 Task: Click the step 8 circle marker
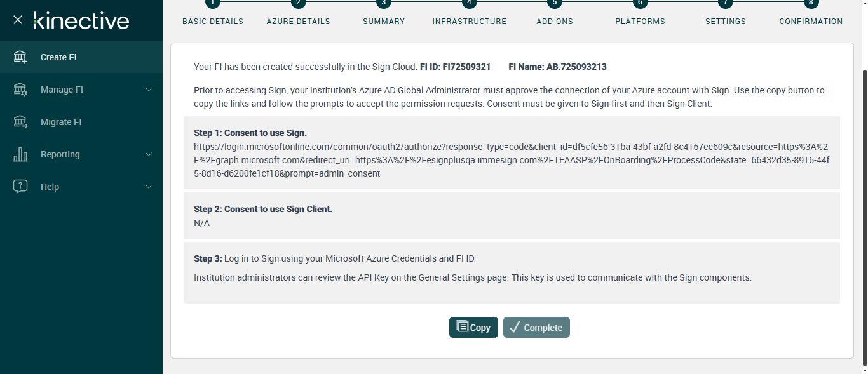(x=811, y=3)
